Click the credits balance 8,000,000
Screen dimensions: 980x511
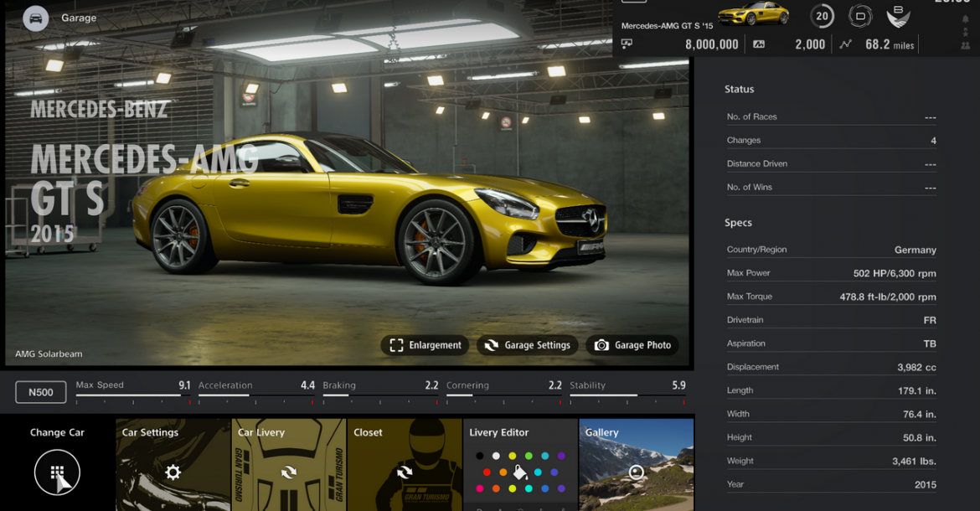tap(711, 44)
